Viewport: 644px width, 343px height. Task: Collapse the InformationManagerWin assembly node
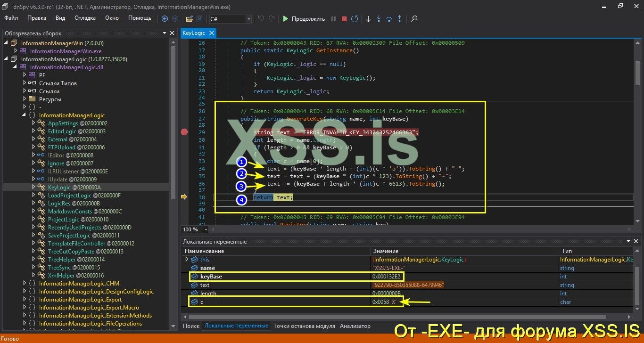6,43
